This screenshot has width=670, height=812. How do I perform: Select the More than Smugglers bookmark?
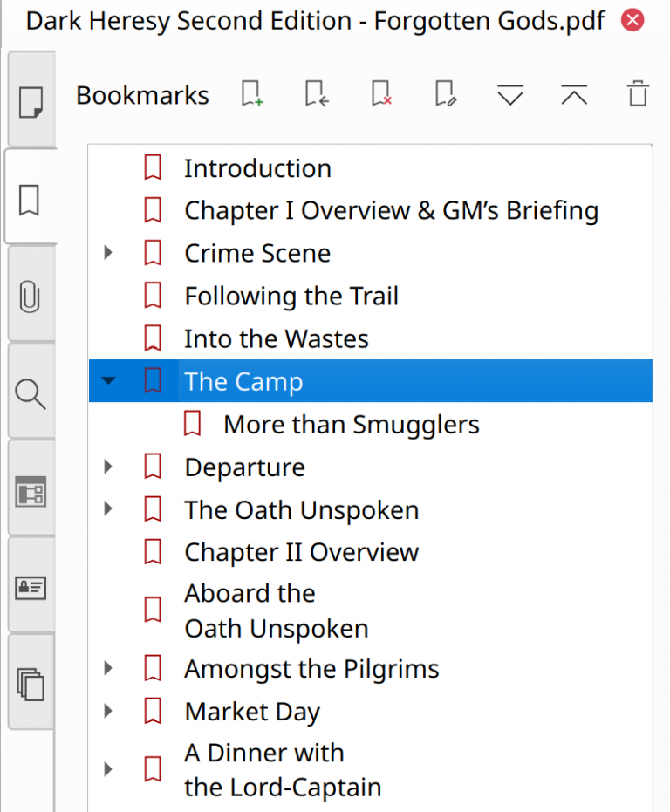coord(351,424)
